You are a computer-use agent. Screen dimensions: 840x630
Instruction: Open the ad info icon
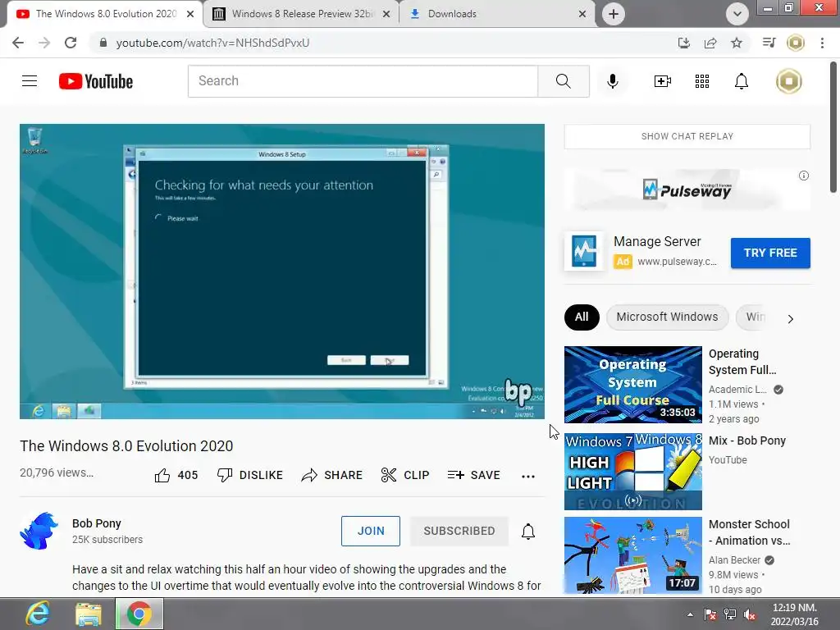(x=803, y=176)
